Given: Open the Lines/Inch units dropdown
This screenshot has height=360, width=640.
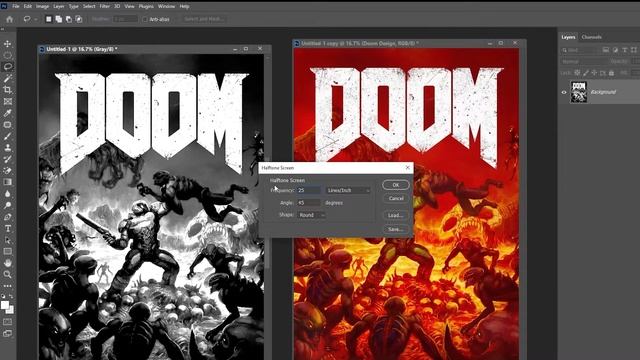Looking at the screenshot, I should [348, 190].
